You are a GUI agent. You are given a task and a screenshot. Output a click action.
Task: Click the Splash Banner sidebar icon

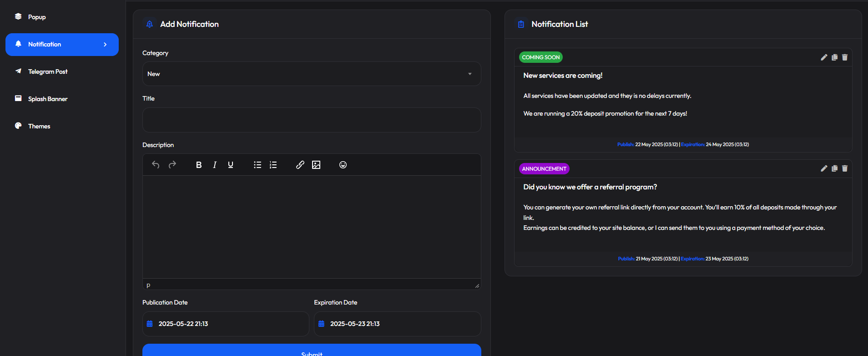click(18, 98)
